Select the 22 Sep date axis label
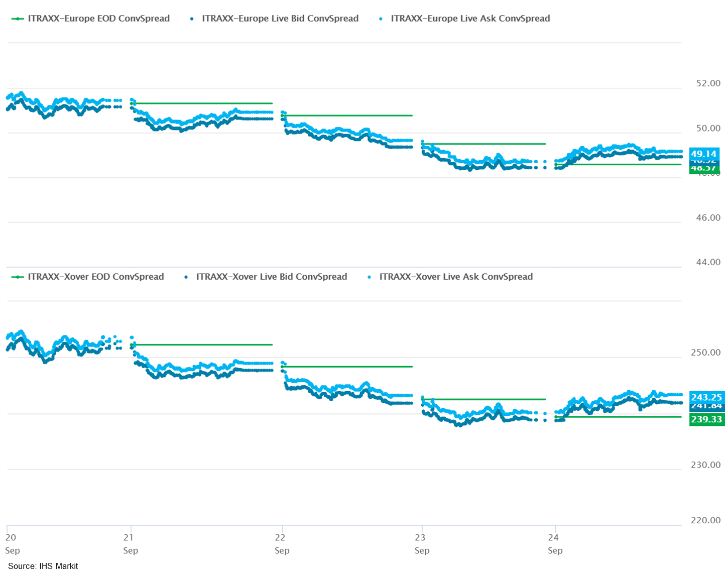This screenshot has width=728, height=576. coord(282,543)
